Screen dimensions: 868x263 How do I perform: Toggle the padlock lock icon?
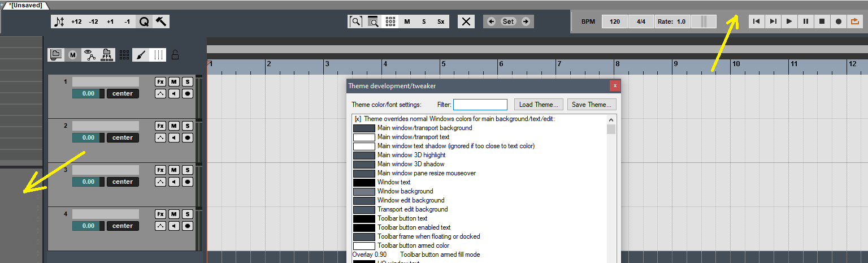tap(175, 55)
